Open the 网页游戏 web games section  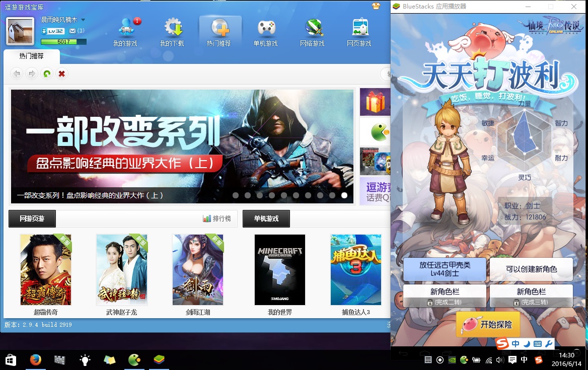click(x=359, y=32)
